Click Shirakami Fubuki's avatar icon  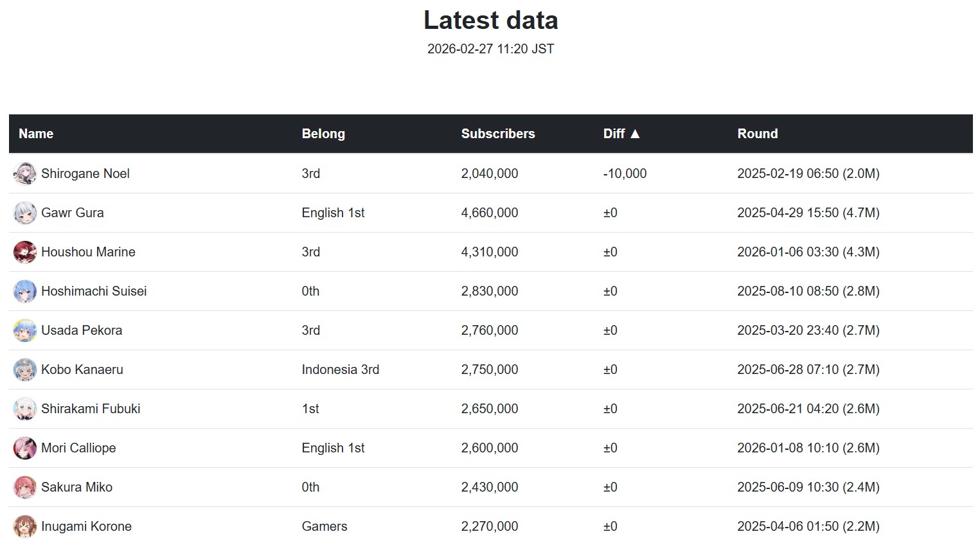[x=25, y=409]
